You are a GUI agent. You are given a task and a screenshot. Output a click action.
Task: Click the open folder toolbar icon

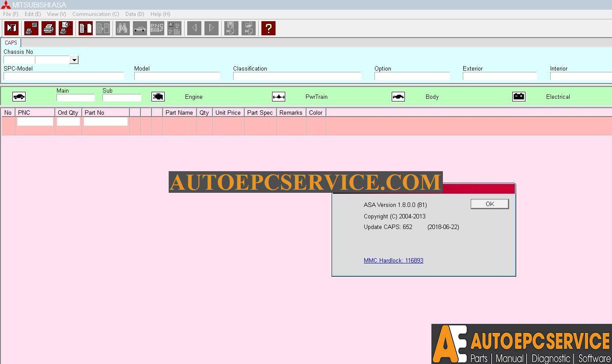click(x=249, y=28)
